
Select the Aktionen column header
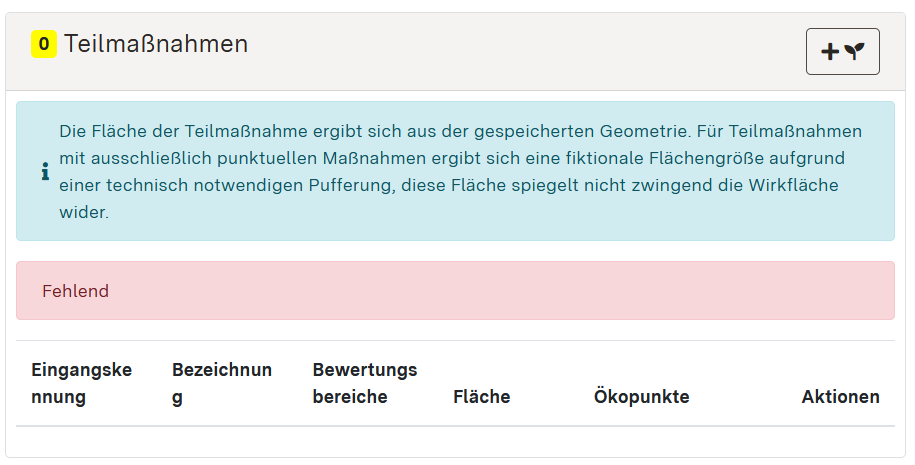point(840,397)
